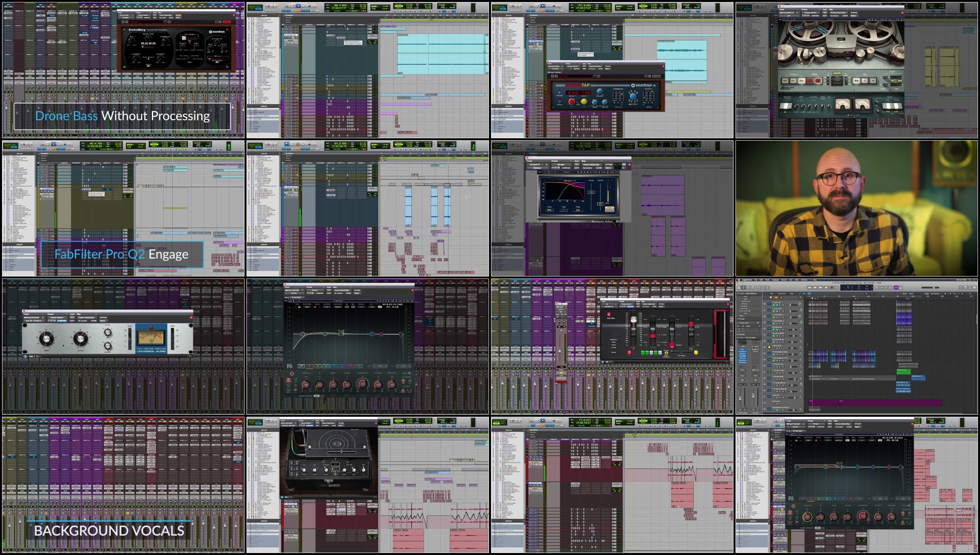Click the red A button on PrimalTap
Viewport: 980px width, 555px height.
click(571, 101)
